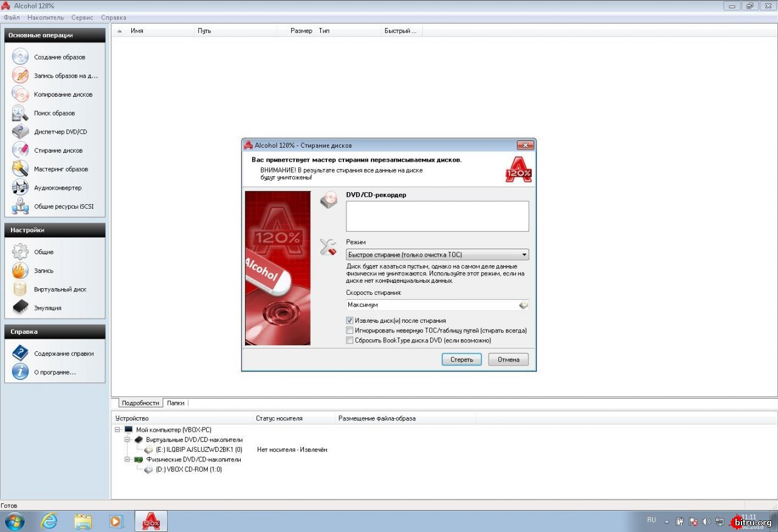Switch to the Подробности tab
This screenshot has height=532, width=778.
pyautogui.click(x=140, y=403)
